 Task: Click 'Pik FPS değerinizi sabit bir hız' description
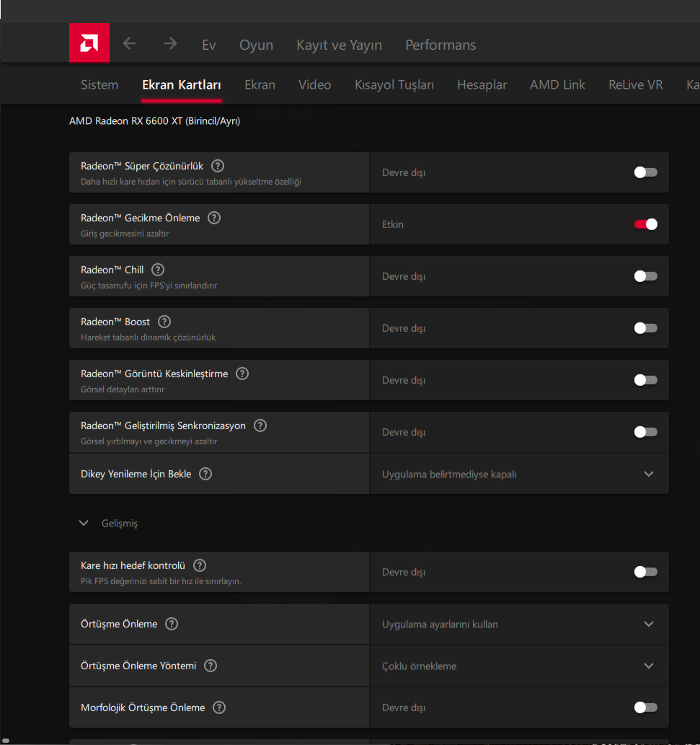161,581
